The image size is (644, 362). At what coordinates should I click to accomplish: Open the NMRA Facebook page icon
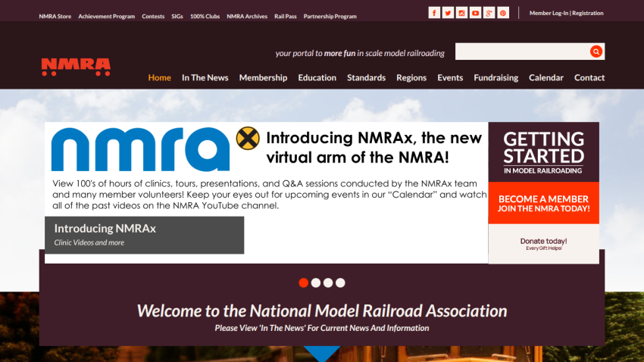pos(434,13)
